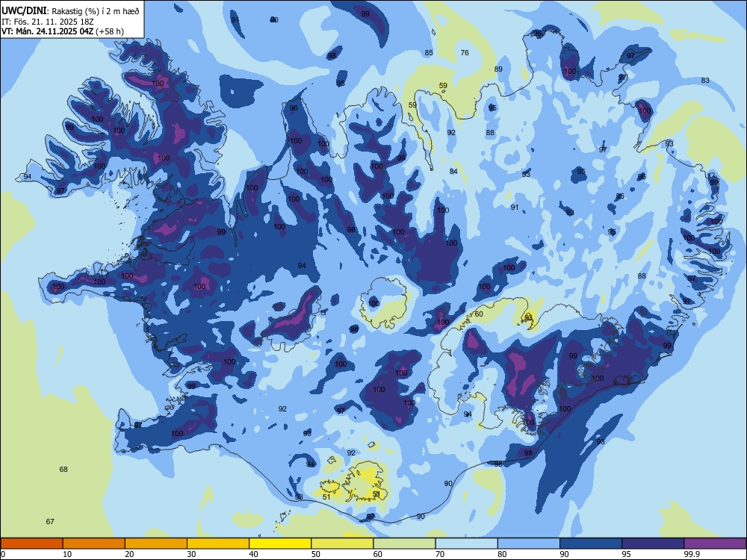Click the title text 'Rakastig (%) í 2 m hæð'
This screenshot has height=560, width=747.
(96, 11)
